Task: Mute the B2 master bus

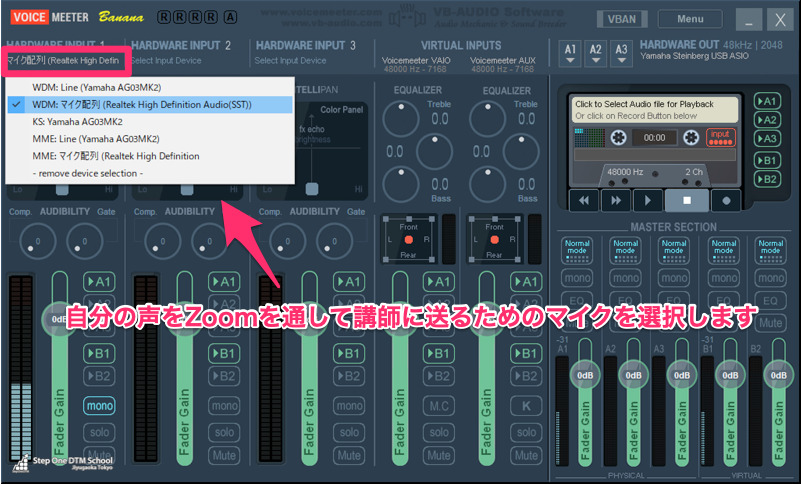Action: 770,323
